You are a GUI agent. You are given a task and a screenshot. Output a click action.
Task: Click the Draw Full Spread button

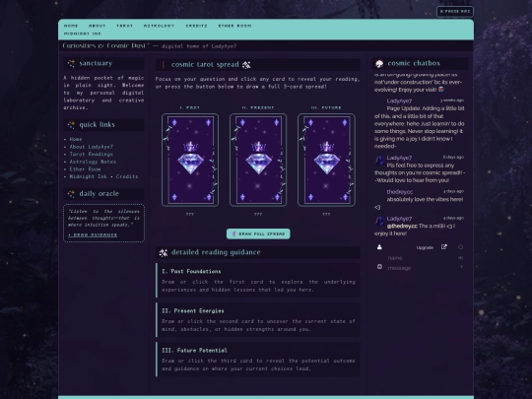pyautogui.click(x=258, y=233)
